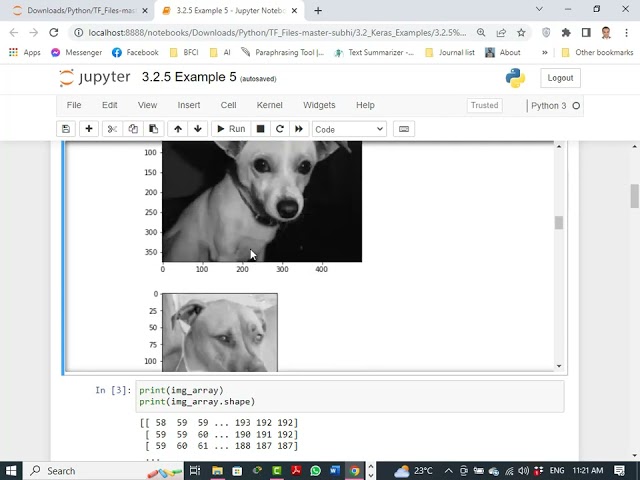Click the taskbar Search box
640x480 pixels.
tap(104, 471)
